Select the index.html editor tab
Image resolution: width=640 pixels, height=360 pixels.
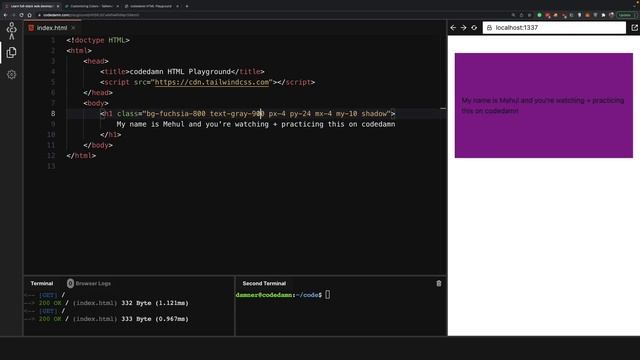pos(52,28)
